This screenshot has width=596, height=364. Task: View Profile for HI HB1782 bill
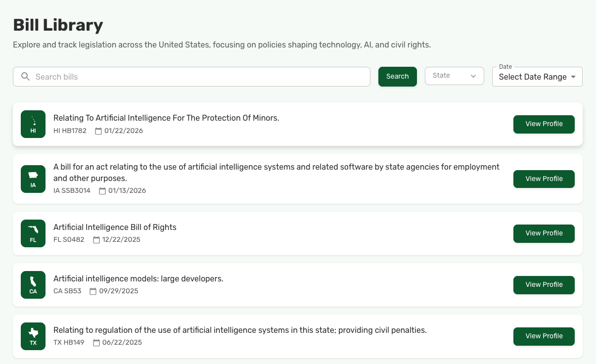[x=544, y=124]
